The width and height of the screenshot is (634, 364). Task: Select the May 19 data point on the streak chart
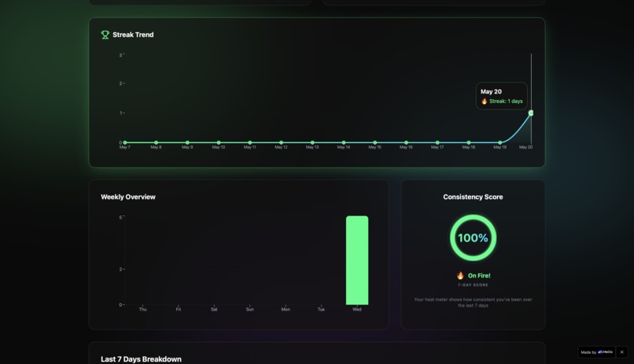click(x=500, y=142)
